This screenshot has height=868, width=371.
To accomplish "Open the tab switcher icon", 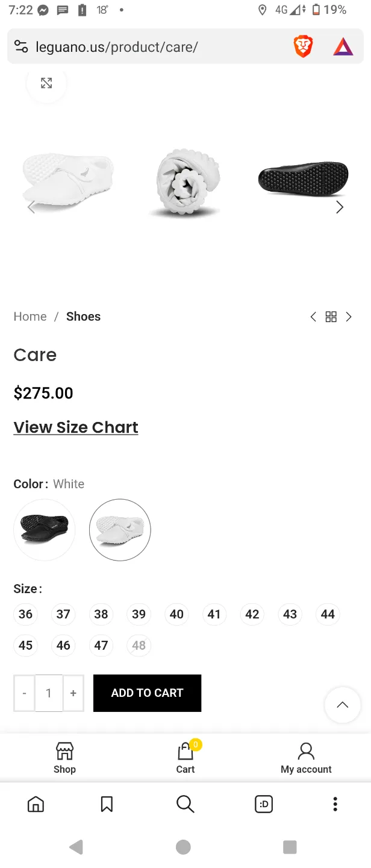I will pyautogui.click(x=264, y=804).
